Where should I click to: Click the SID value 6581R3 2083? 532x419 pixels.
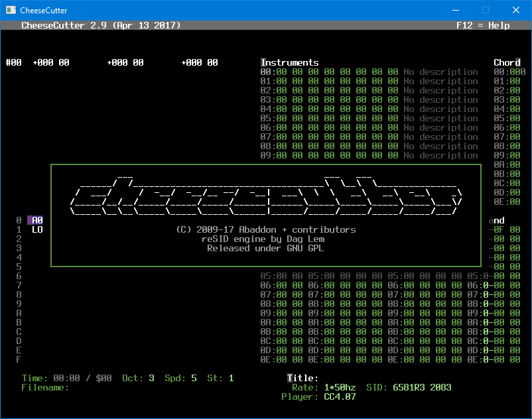[422, 387]
